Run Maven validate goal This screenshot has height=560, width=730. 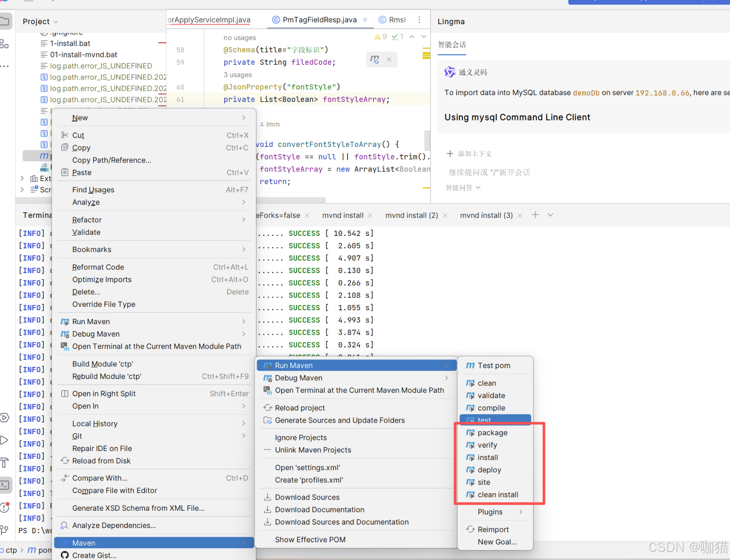(495, 395)
